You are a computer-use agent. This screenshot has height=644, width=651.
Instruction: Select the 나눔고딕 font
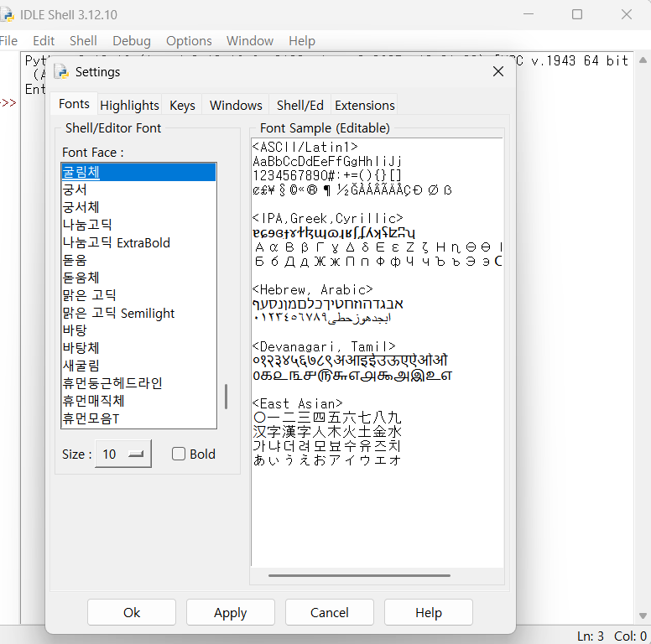tap(138, 225)
